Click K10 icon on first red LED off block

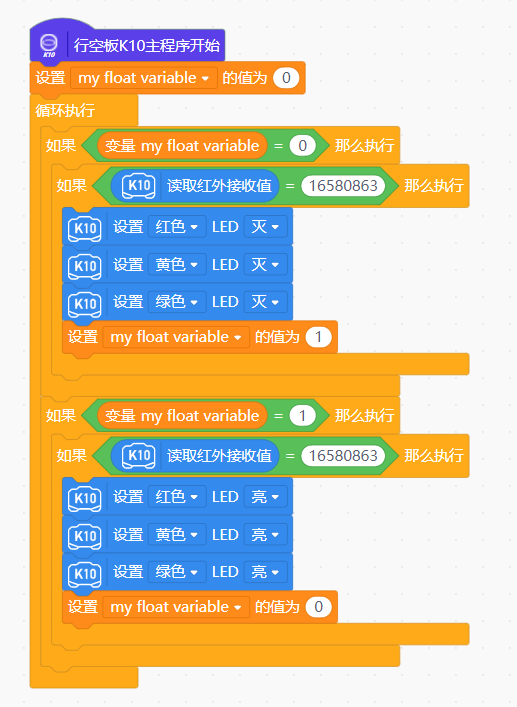pyautogui.click(x=85, y=229)
